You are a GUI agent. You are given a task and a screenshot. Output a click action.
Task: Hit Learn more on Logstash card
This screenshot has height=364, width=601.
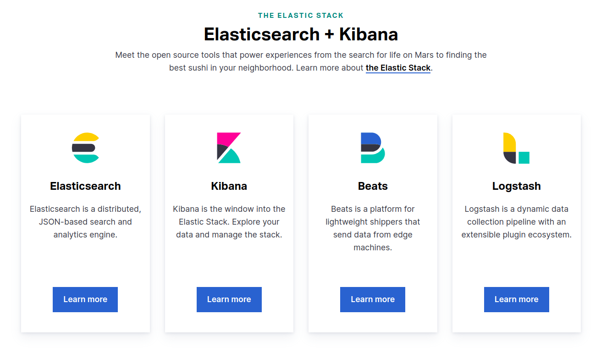[x=516, y=299]
